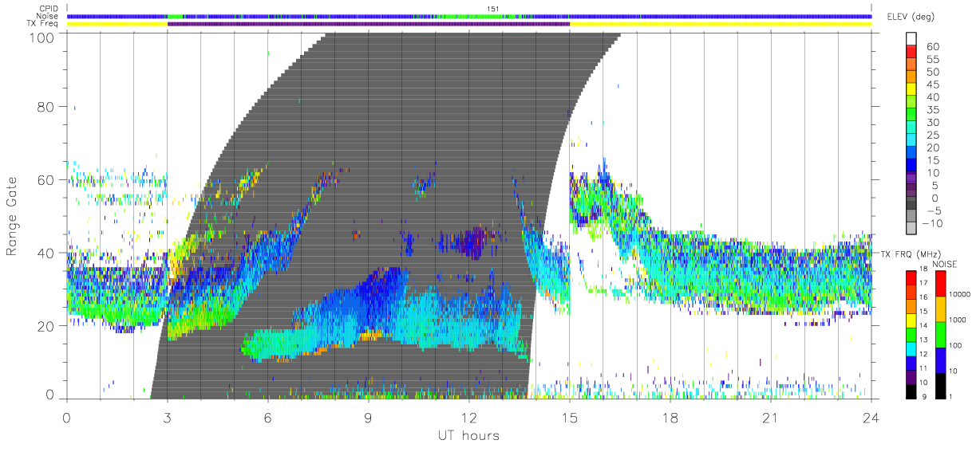Click Range Gate tick label 60

(46, 179)
